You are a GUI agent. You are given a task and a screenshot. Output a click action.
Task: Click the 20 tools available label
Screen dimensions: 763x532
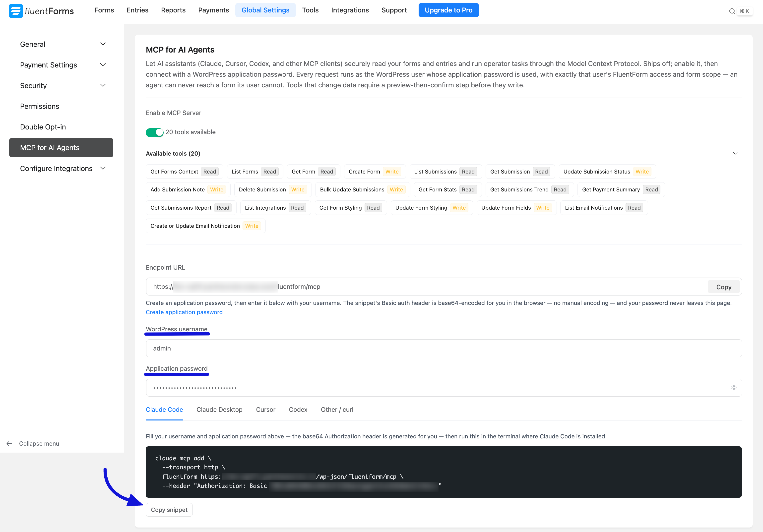tap(191, 132)
